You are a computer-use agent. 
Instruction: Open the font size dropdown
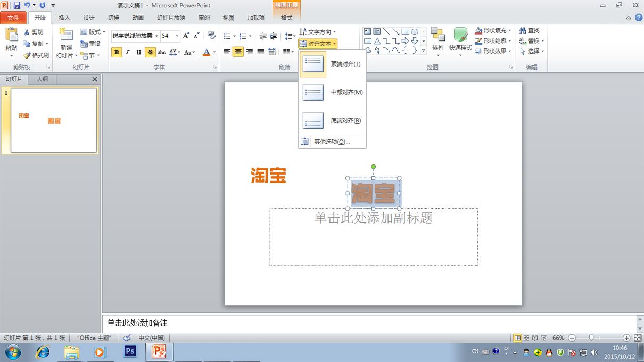click(x=177, y=36)
